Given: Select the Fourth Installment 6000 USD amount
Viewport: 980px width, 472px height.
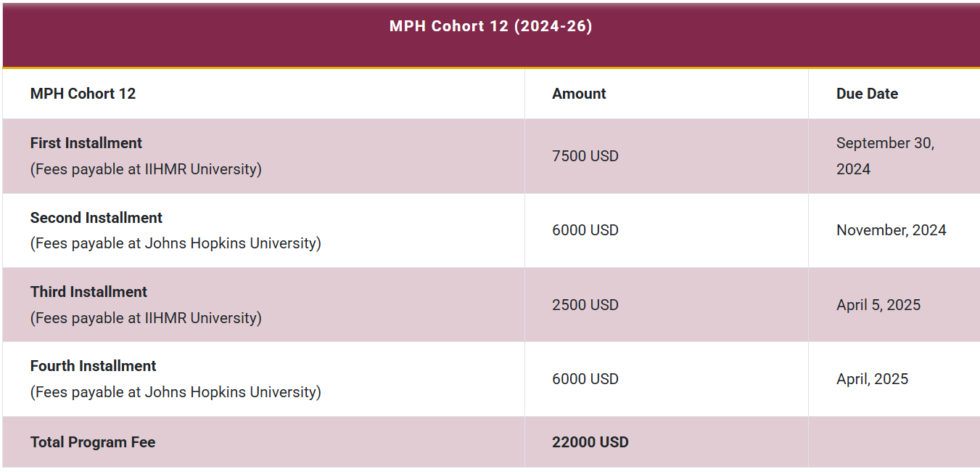Looking at the screenshot, I should point(585,379).
